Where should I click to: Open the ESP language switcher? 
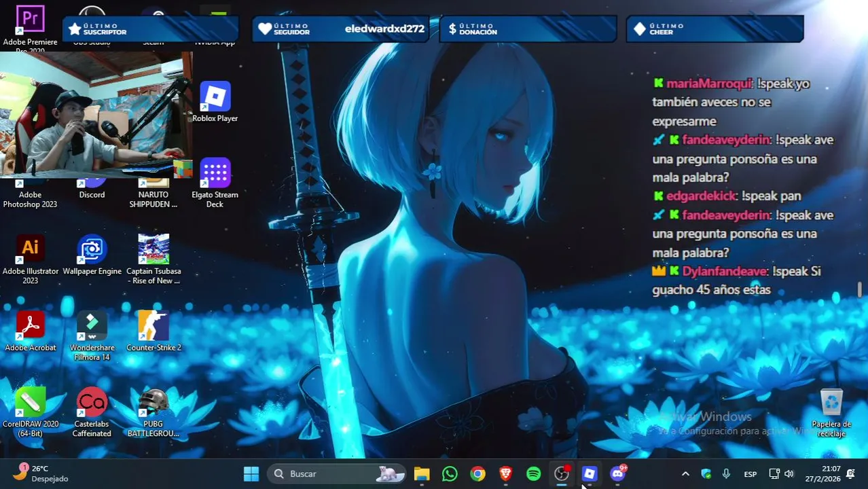point(751,473)
